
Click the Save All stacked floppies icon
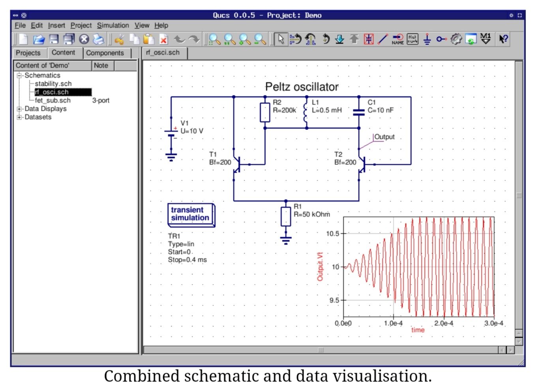coord(69,39)
